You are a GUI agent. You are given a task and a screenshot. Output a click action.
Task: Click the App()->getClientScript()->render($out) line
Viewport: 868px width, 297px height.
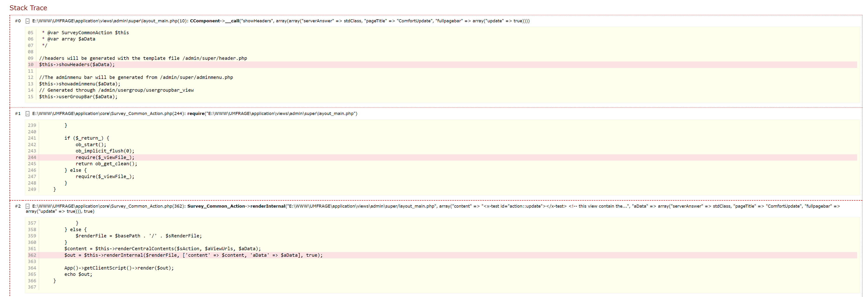point(119,268)
